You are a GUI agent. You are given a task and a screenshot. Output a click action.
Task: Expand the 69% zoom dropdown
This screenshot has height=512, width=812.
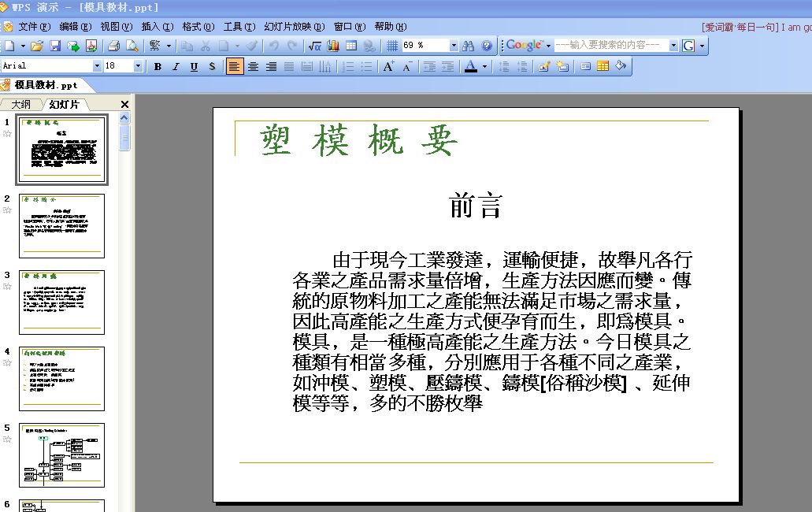pyautogui.click(x=454, y=46)
